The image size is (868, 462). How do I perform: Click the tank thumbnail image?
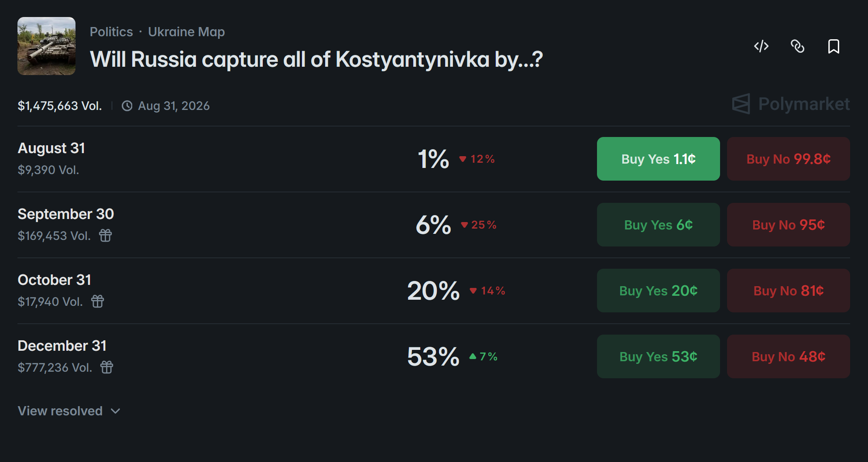click(x=46, y=46)
